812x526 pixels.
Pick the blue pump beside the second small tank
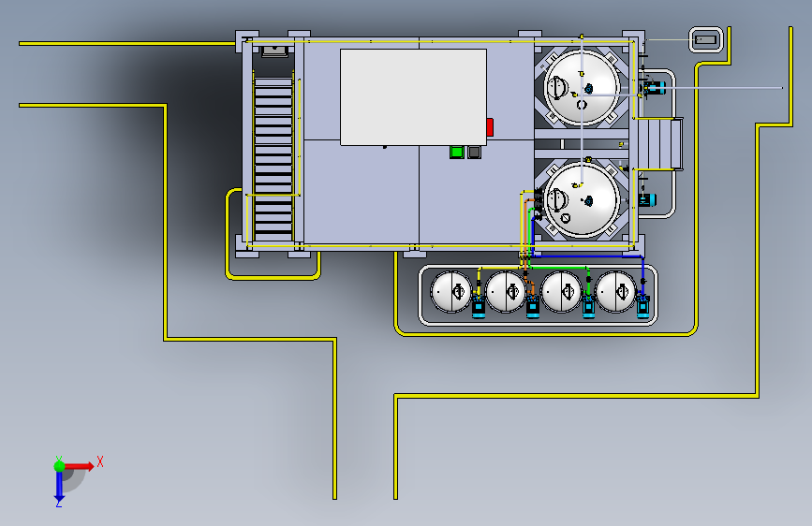tap(533, 306)
